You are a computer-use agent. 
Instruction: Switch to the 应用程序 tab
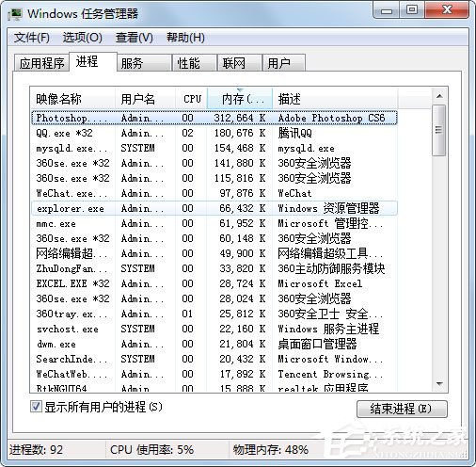[x=41, y=63]
